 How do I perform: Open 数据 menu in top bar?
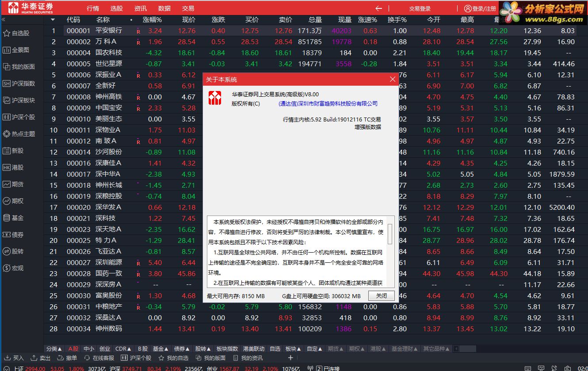click(164, 8)
